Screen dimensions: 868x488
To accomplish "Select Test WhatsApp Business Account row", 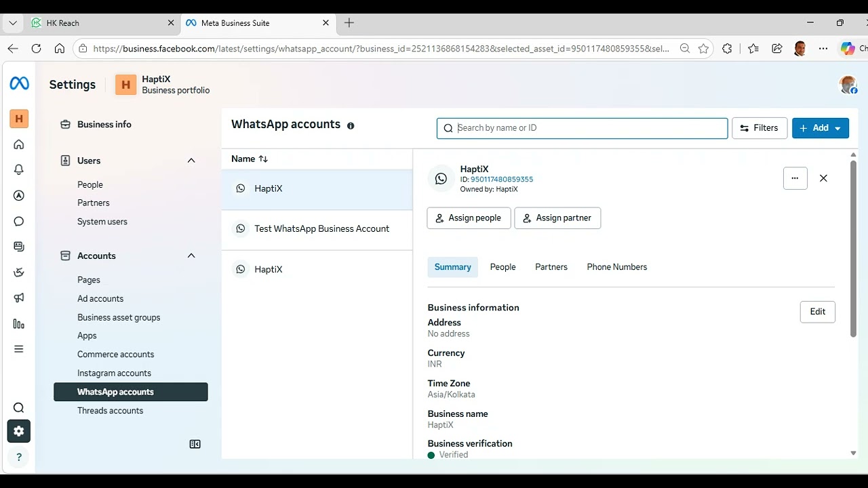I will (317, 229).
